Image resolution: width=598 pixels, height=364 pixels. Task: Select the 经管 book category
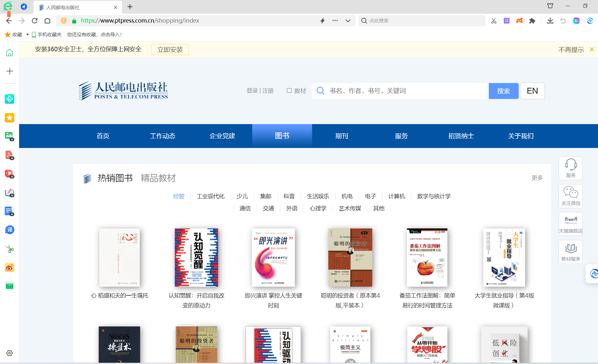(x=179, y=196)
